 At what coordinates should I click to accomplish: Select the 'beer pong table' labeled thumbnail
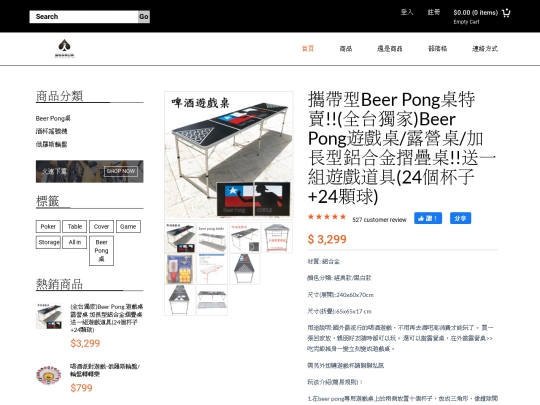click(212, 238)
